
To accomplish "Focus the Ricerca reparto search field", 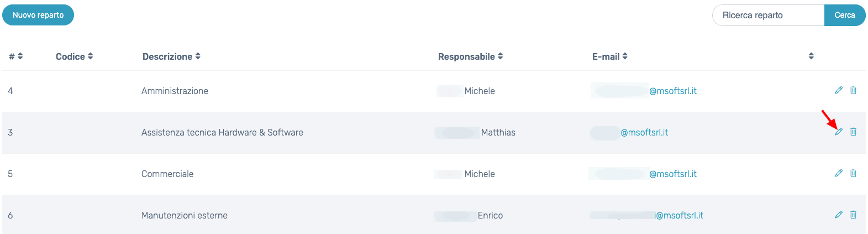I will [x=769, y=15].
